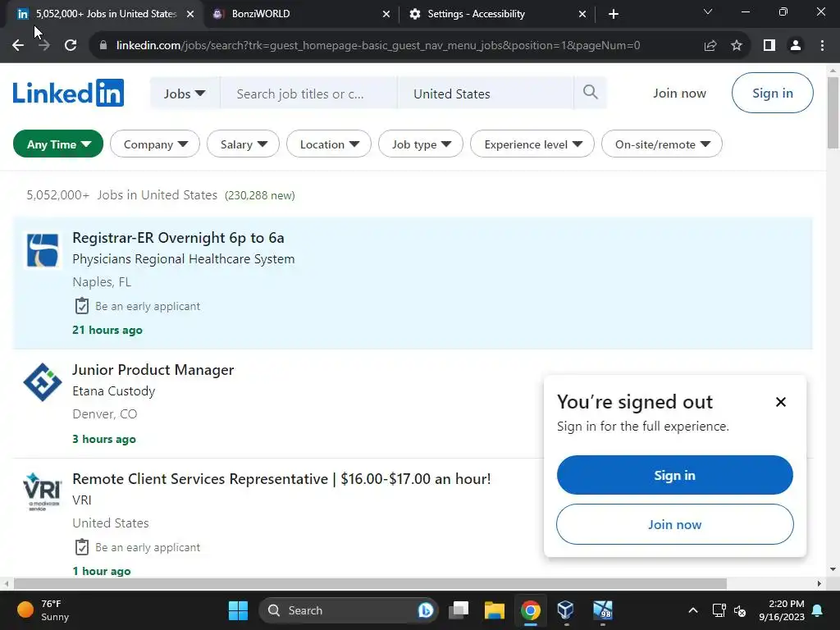Viewport: 840px width, 630px height.
Task: Click the browser address bar URL
Action: tap(377, 46)
